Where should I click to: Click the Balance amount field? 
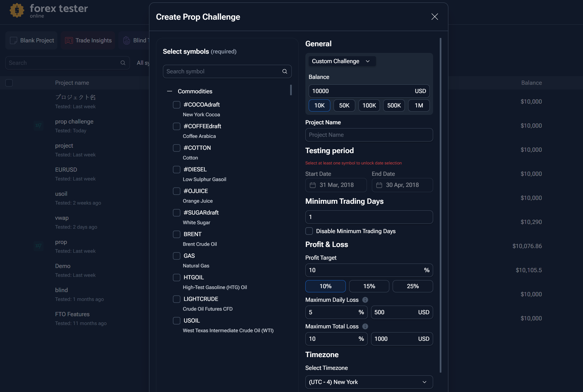point(369,91)
